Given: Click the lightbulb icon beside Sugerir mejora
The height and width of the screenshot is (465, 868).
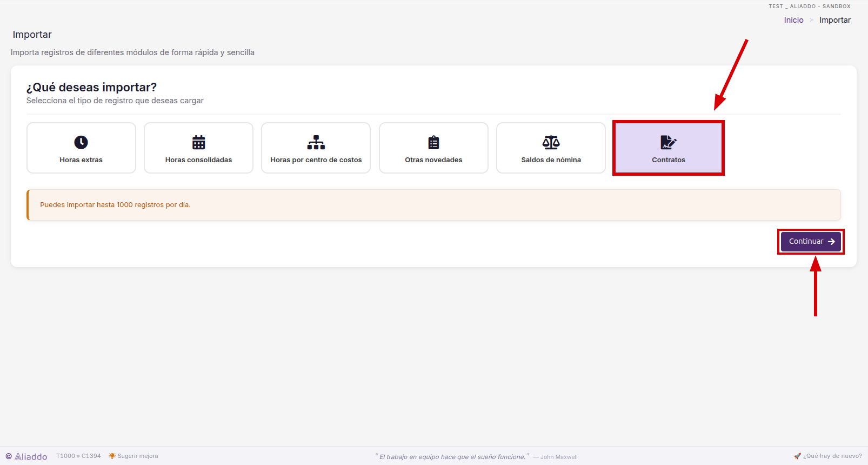Looking at the screenshot, I should click(x=112, y=456).
